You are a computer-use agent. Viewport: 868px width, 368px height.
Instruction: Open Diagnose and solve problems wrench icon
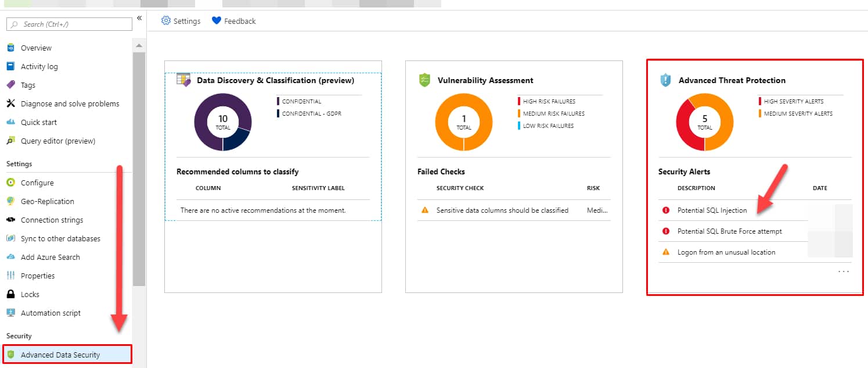coord(12,103)
